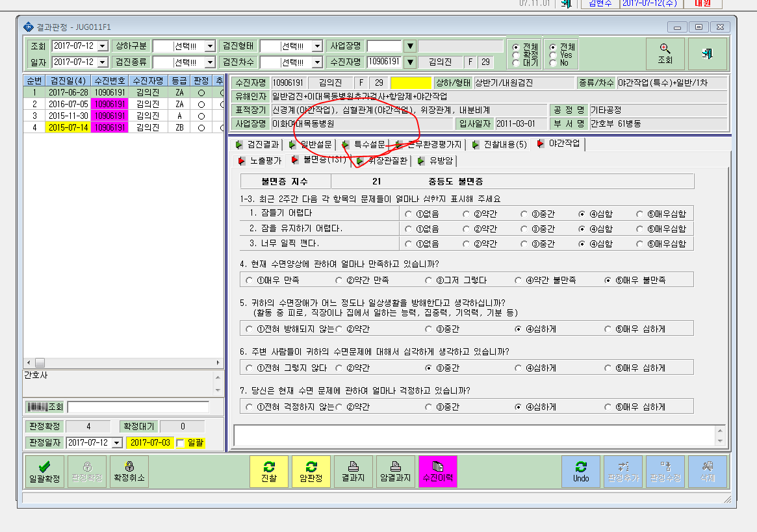
Task: Click the magenta 수진이력 button
Action: 438,472
